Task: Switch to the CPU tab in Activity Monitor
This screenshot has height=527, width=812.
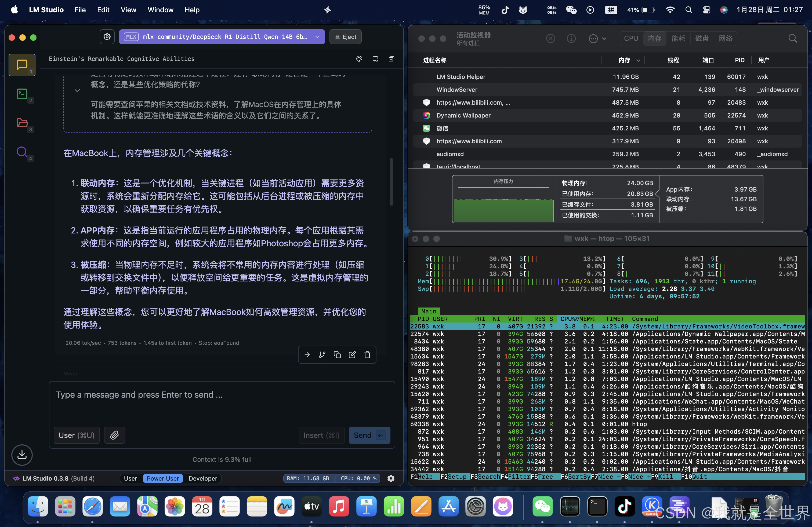Action: click(x=631, y=38)
